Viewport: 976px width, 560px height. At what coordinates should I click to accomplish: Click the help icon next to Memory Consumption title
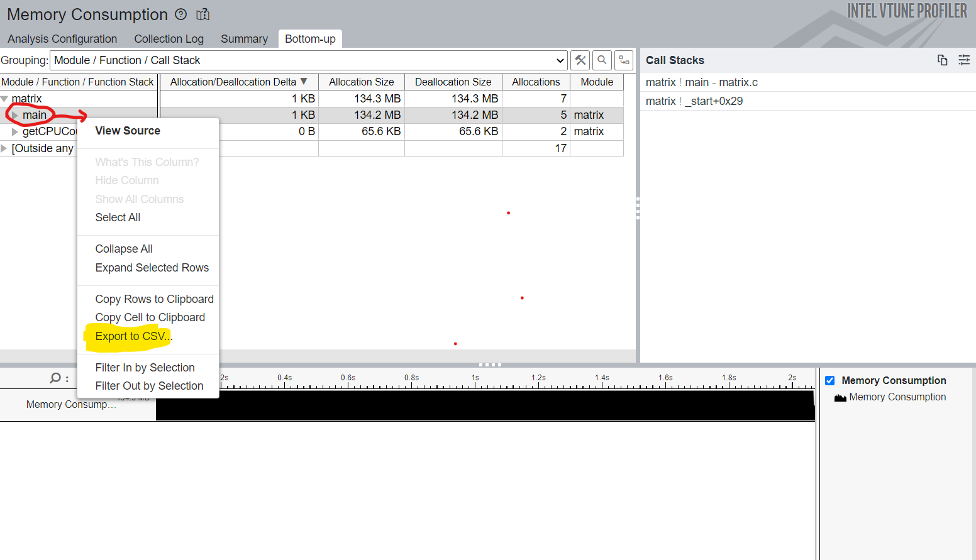pyautogui.click(x=181, y=14)
